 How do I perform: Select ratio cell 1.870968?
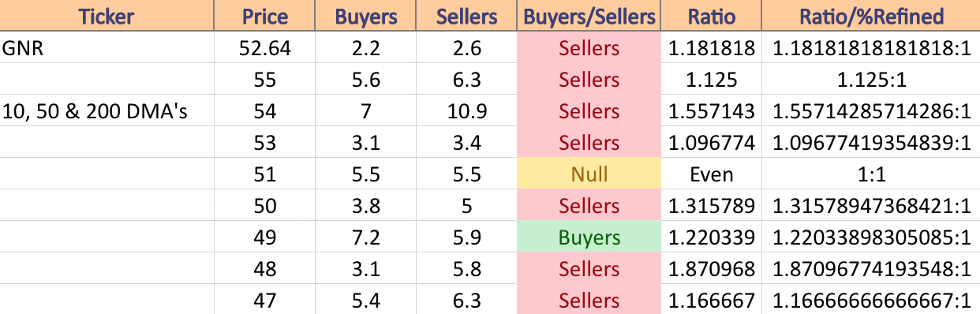coord(712,269)
